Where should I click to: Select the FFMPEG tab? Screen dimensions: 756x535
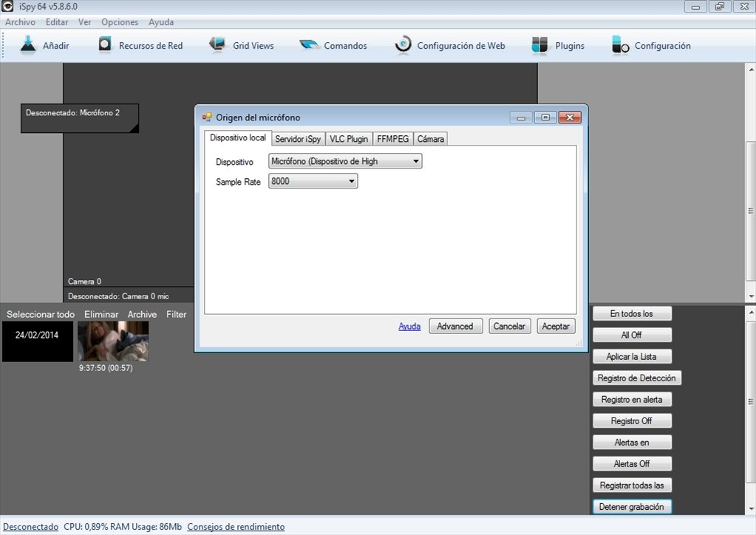click(x=393, y=139)
